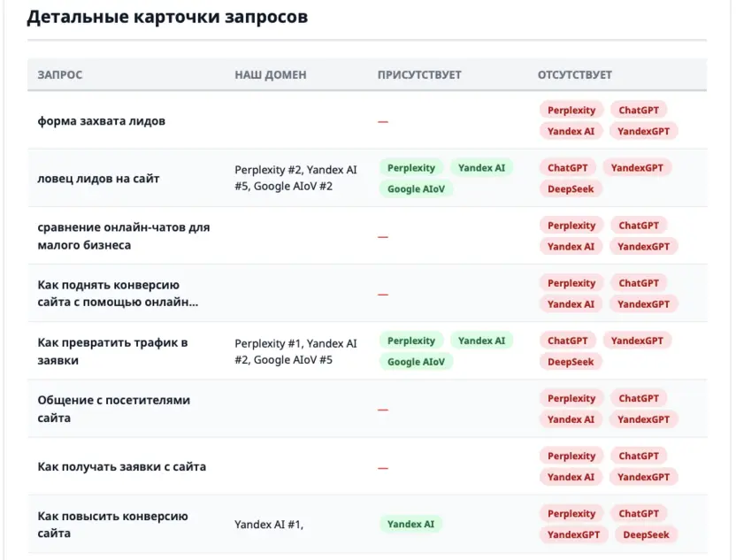The width and height of the screenshot is (736, 560).
Task: Click the DeepSeek badge for 'ловец лидов на сайт'
Action: pyautogui.click(x=571, y=188)
